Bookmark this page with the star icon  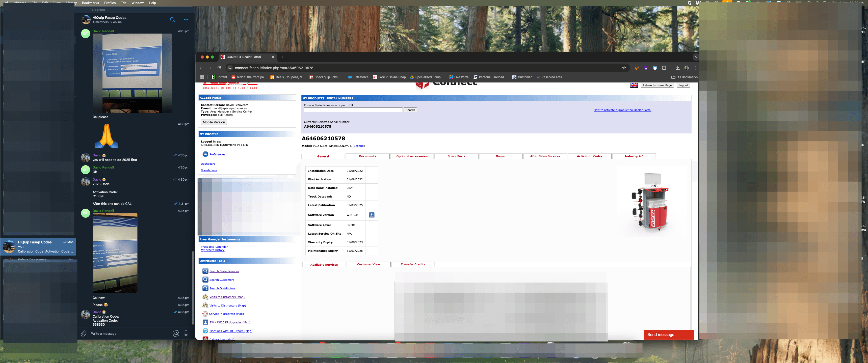624,68
